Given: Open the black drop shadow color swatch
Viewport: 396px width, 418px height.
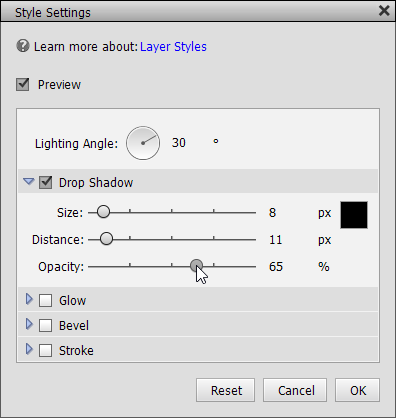Looking at the screenshot, I should (x=354, y=215).
